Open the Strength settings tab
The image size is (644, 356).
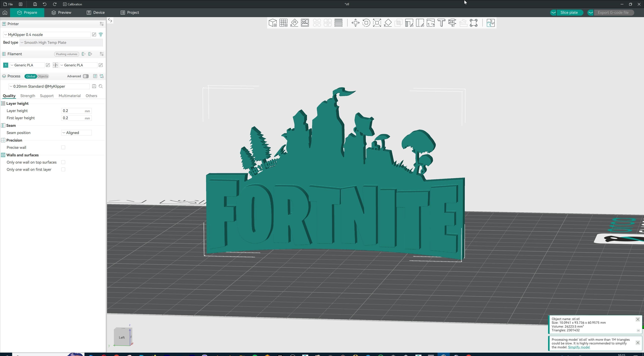coord(28,96)
